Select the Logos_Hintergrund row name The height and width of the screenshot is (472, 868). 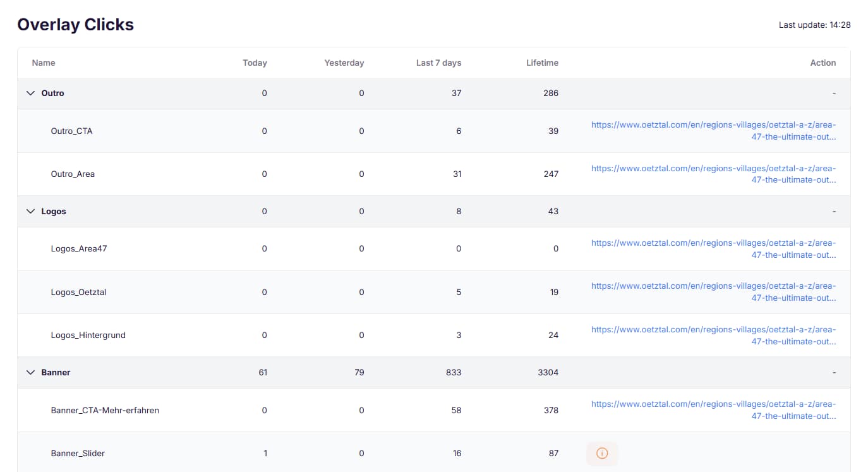click(x=88, y=335)
